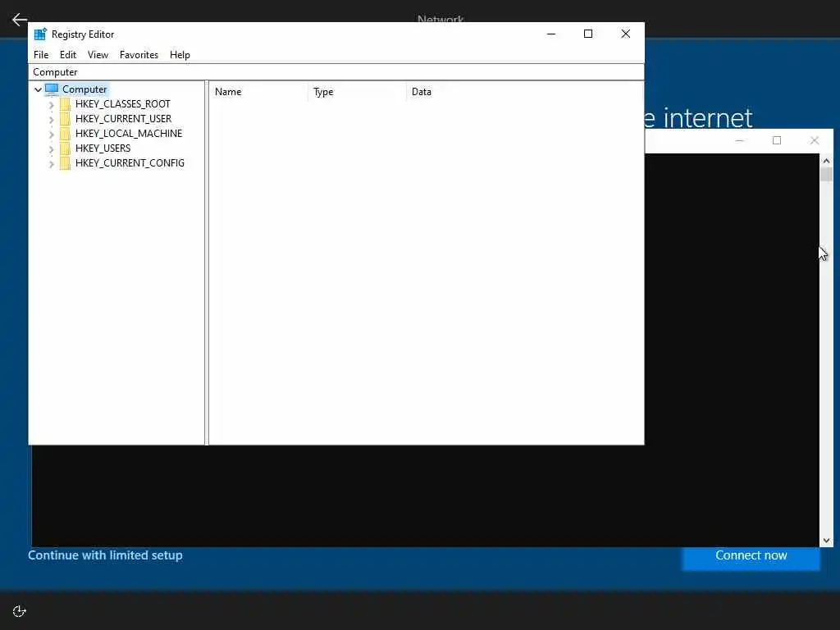Close the Registry Editor window
The height and width of the screenshot is (630, 840).
pos(626,34)
